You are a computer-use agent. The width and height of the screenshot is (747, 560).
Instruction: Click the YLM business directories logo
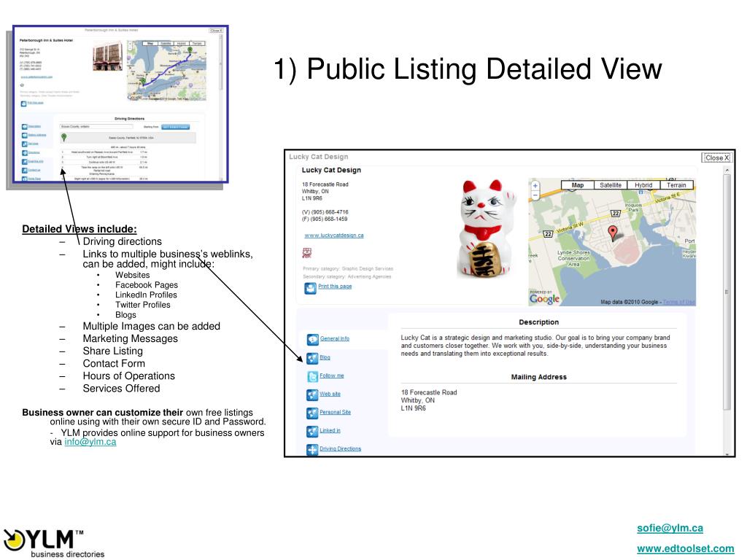53,542
